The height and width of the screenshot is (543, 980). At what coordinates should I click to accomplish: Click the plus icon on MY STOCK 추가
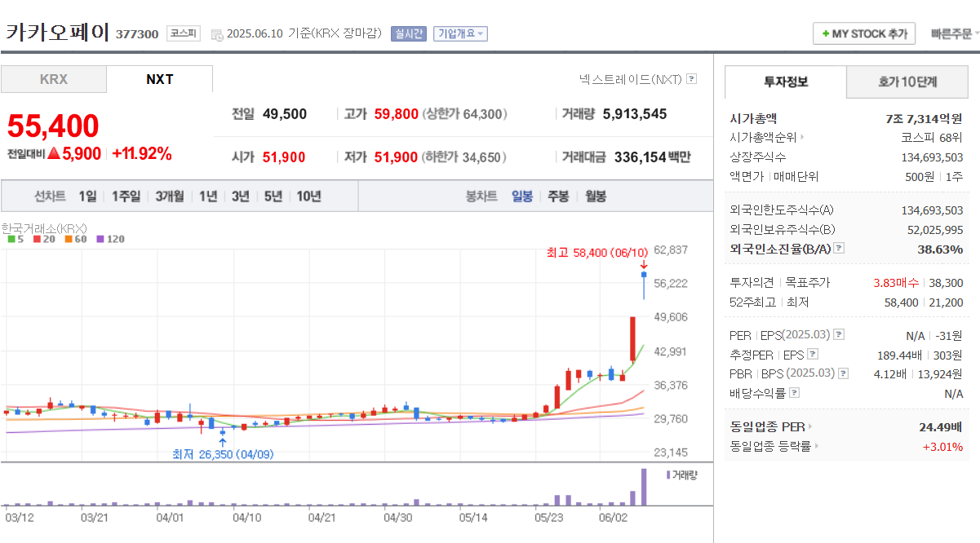click(826, 34)
